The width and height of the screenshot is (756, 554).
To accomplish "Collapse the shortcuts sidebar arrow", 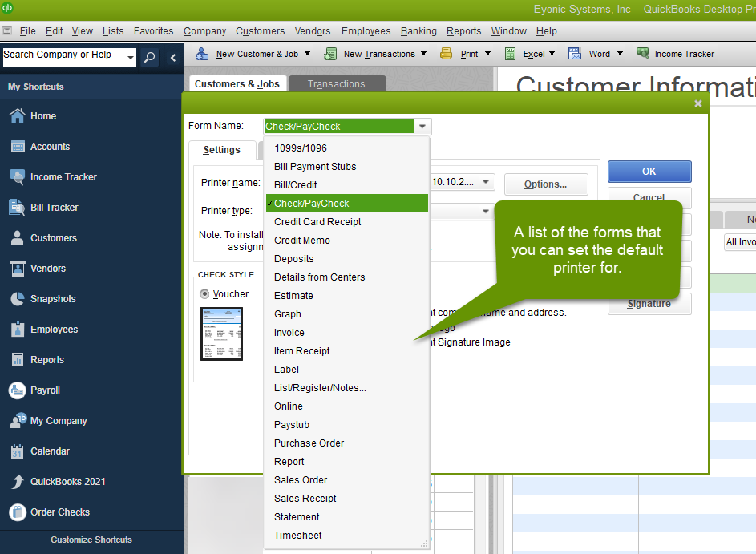I will (173, 58).
